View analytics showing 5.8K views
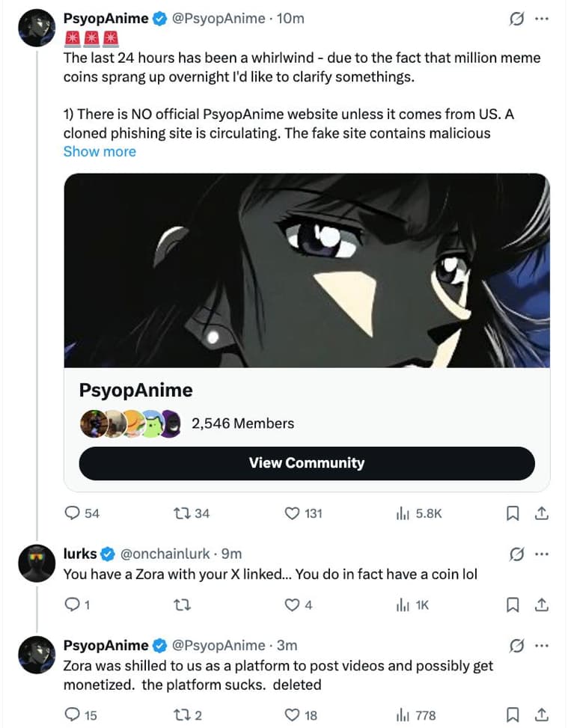568x728 pixels. pyautogui.click(x=402, y=513)
